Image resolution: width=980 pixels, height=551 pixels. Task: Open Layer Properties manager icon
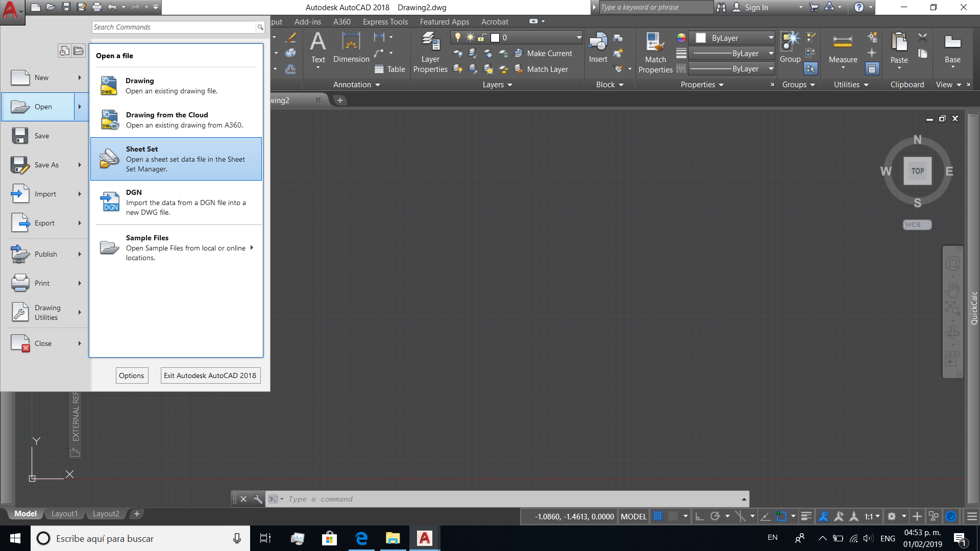(430, 42)
